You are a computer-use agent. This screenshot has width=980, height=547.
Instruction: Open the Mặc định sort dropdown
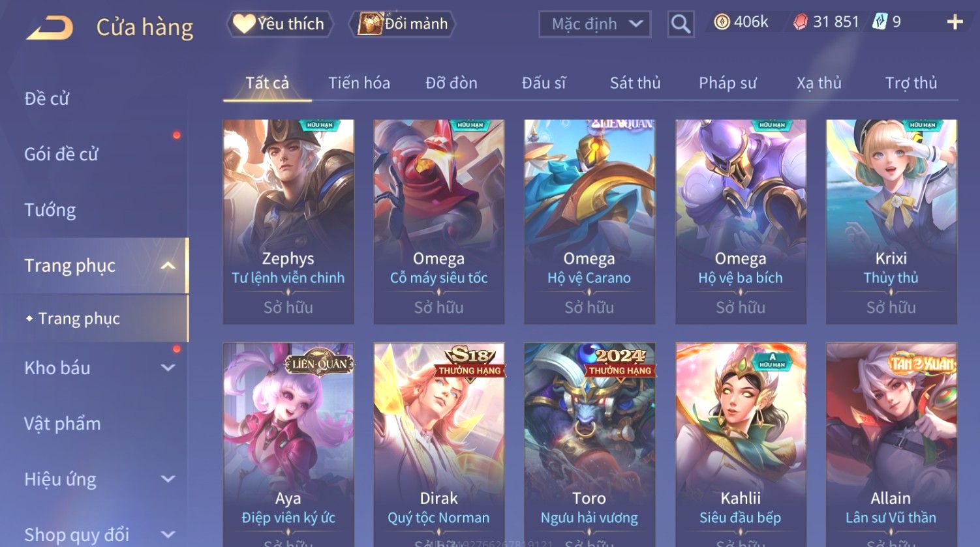[x=594, y=25]
